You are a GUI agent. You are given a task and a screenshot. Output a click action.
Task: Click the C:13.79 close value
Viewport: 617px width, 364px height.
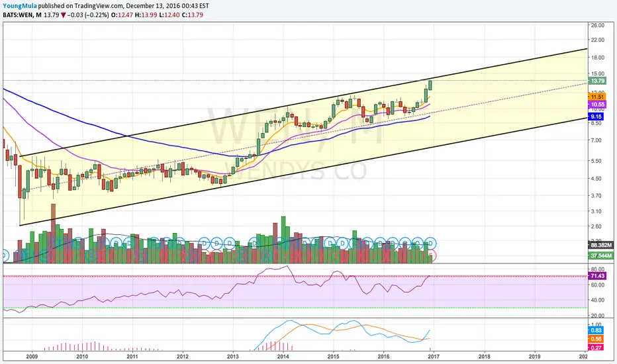(193, 15)
